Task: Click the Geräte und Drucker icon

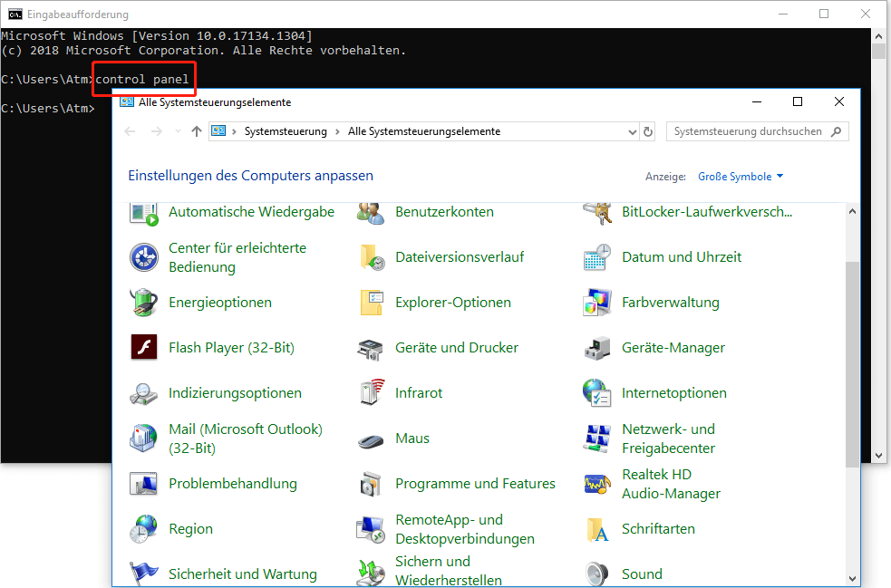Action: (371, 349)
